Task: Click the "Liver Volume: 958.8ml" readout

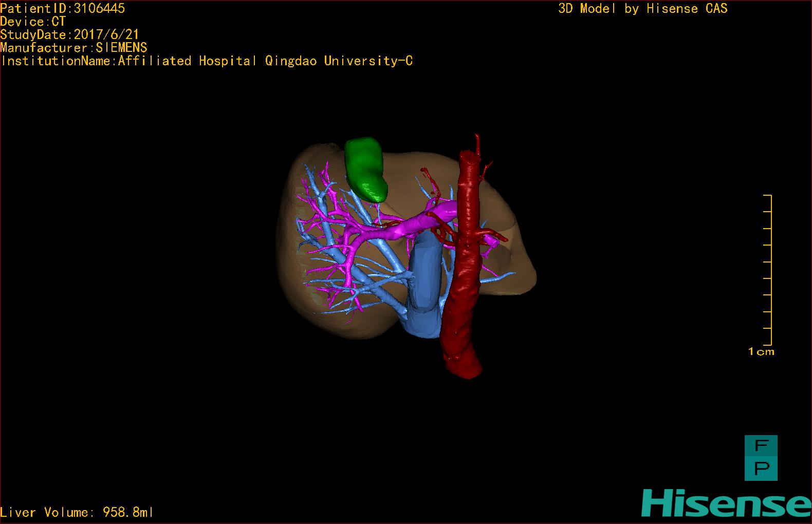Action: pyautogui.click(x=77, y=512)
